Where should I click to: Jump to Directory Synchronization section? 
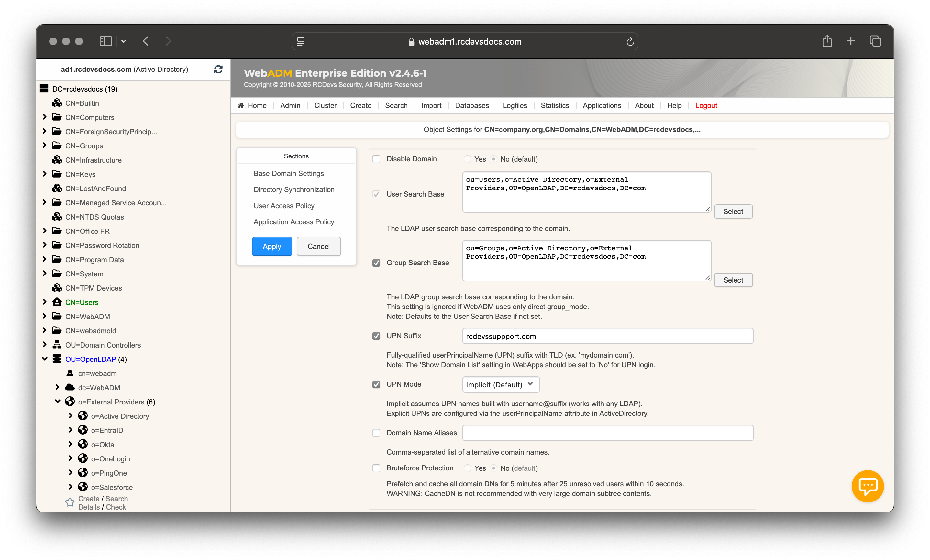point(293,190)
